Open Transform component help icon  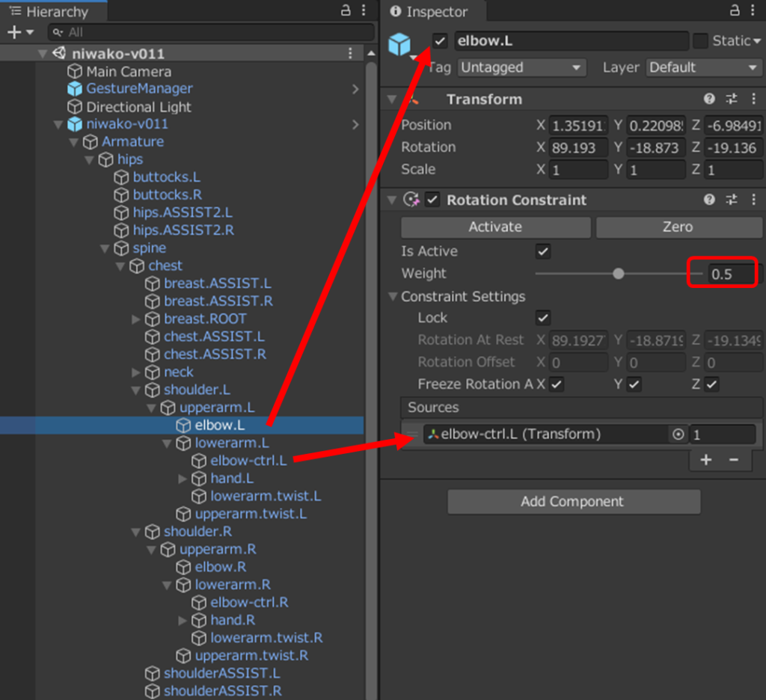click(x=709, y=99)
